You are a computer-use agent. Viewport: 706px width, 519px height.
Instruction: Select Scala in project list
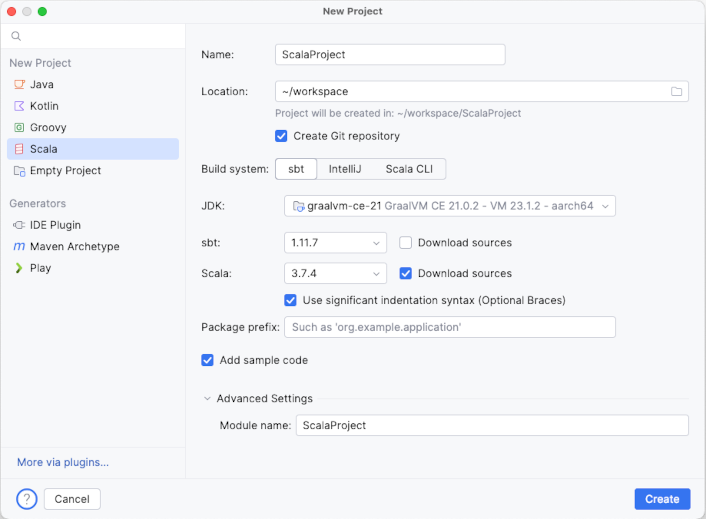pyautogui.click(x=93, y=149)
